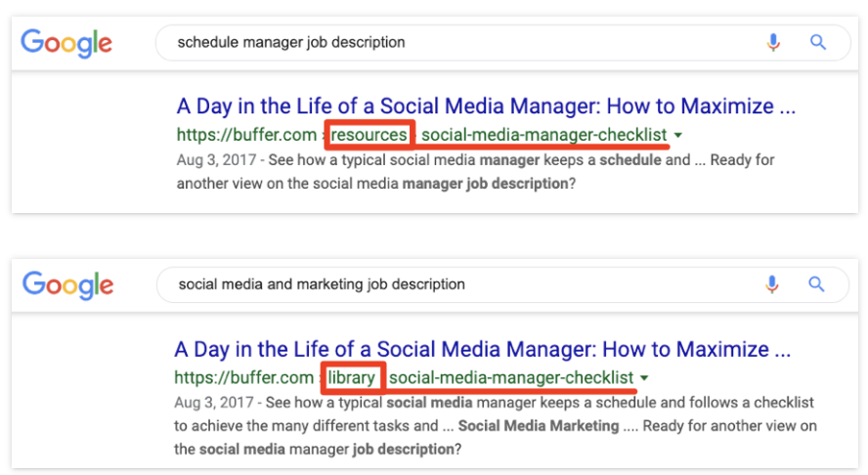Click https://buffer.com before the resources breadcrumb
The width and height of the screenshot is (868, 475).
pos(246,135)
